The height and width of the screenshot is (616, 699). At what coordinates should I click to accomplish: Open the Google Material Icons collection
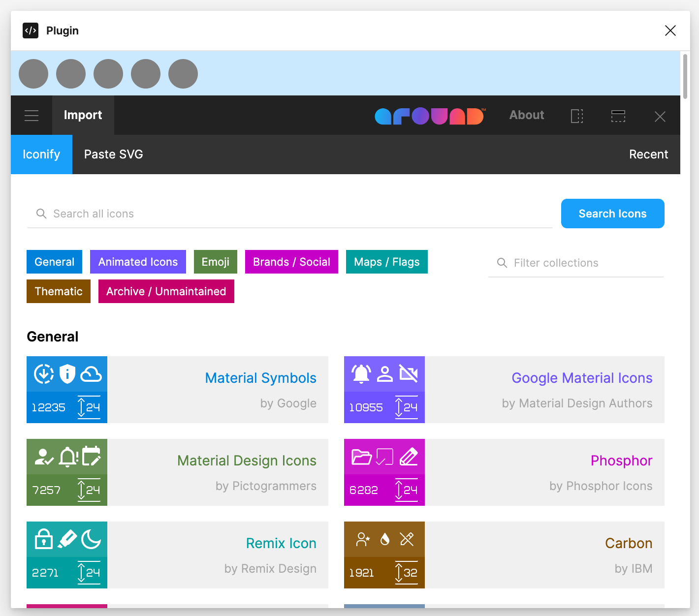504,390
